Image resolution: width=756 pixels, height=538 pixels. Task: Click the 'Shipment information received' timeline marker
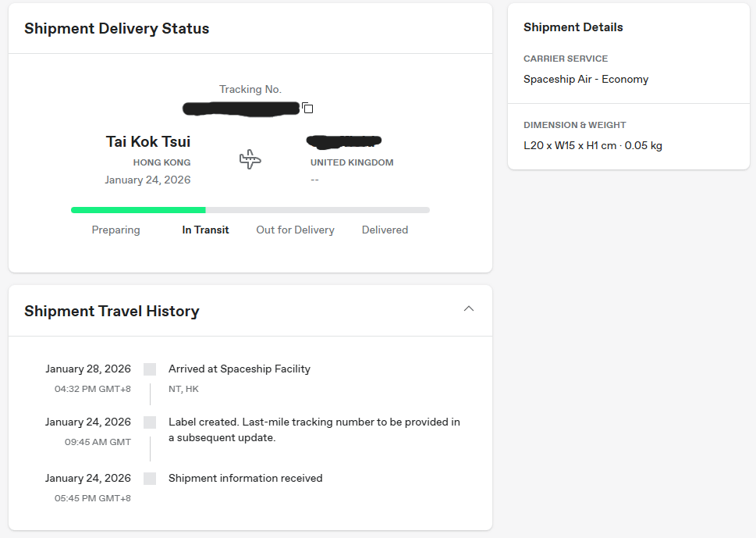click(x=150, y=479)
